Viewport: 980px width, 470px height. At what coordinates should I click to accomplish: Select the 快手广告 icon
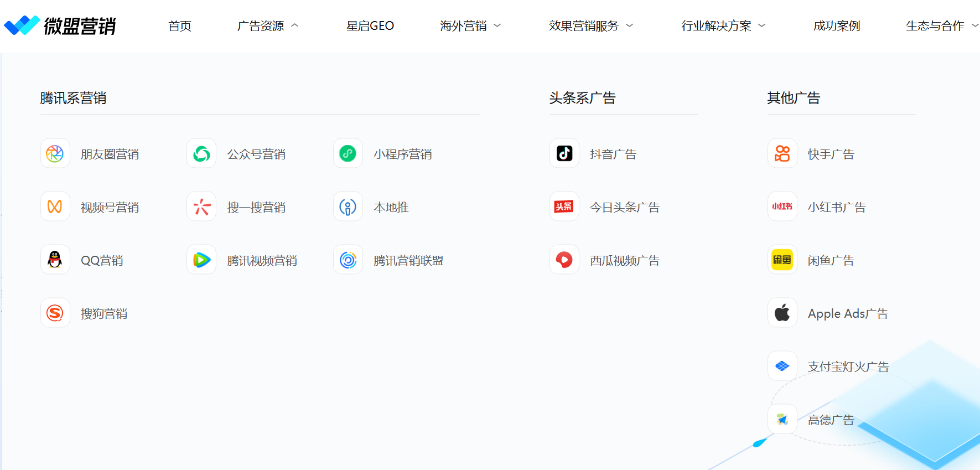coord(782,153)
